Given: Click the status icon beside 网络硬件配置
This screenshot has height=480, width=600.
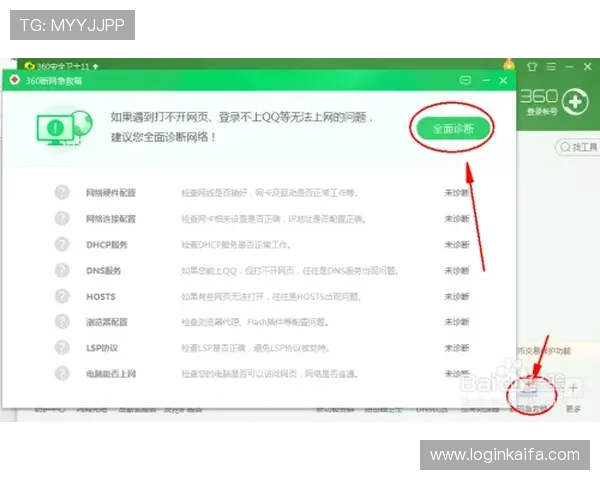Looking at the screenshot, I should pos(62,193).
